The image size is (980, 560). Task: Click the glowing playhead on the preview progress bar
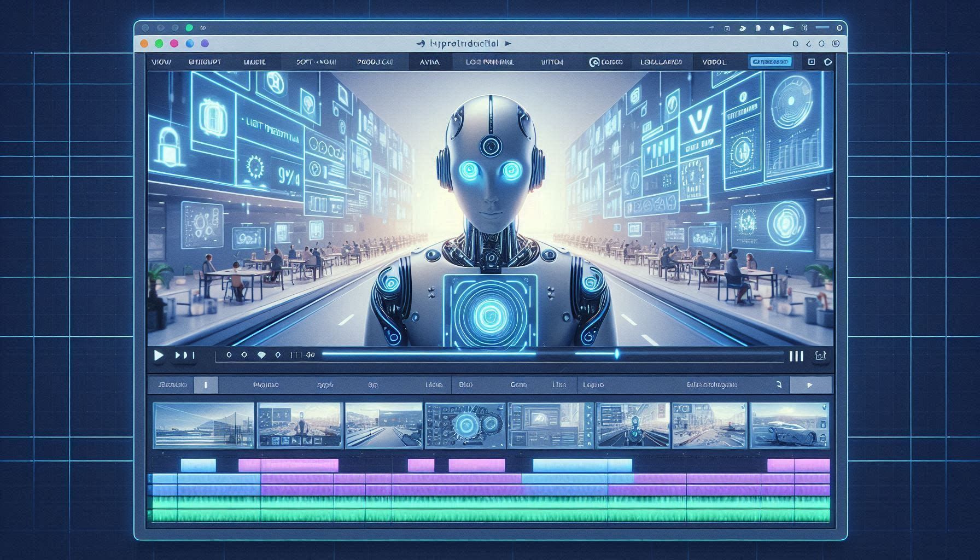click(x=617, y=354)
